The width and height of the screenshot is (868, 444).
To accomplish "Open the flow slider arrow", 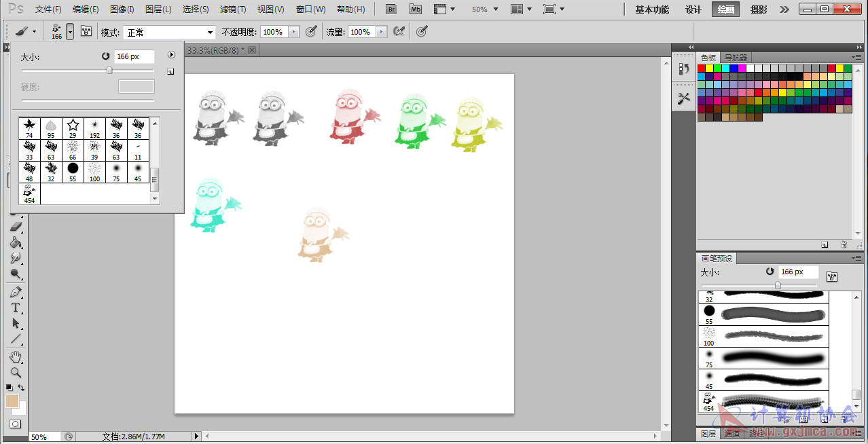I will (x=381, y=32).
